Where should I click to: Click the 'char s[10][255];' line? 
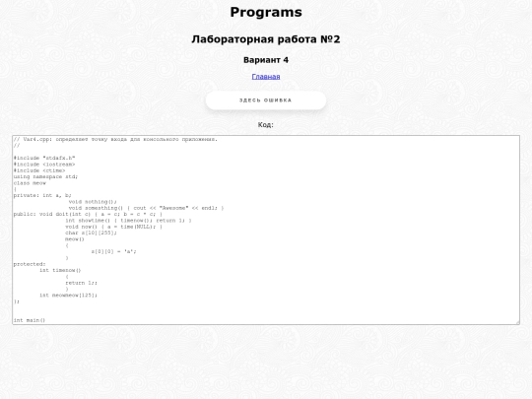tap(91, 233)
